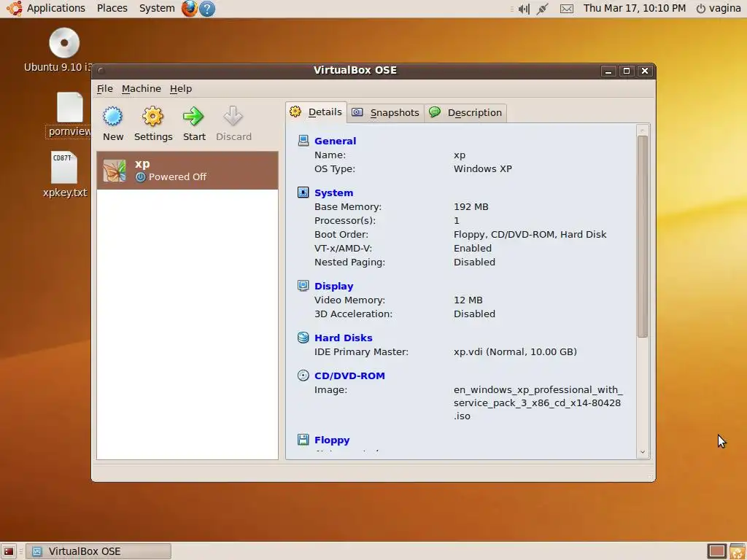The height and width of the screenshot is (560, 747).
Task: Click the New virtual machine icon
Action: tap(113, 116)
